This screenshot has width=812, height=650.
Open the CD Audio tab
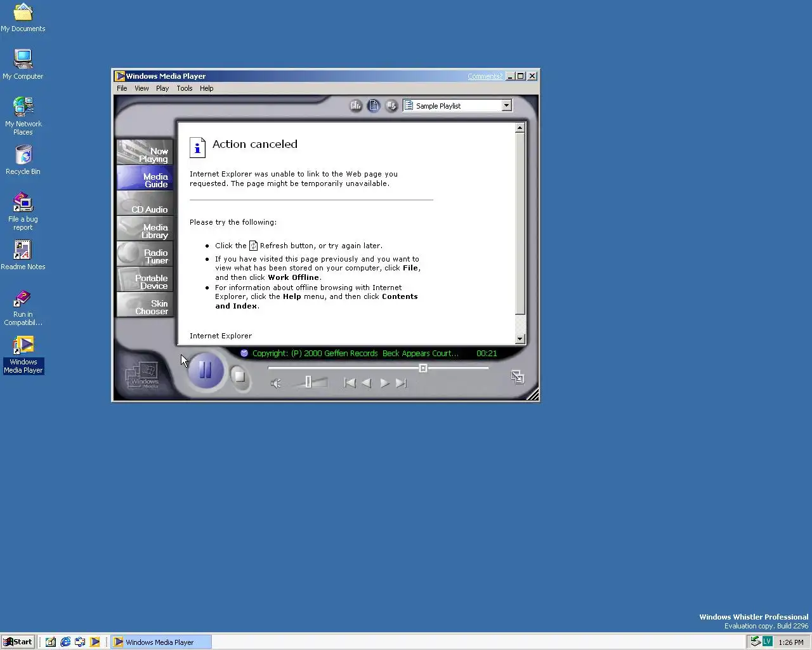pos(145,203)
